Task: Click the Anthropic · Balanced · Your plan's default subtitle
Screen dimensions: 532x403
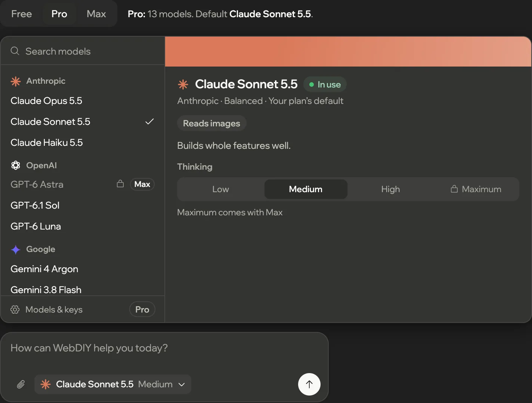Action: pos(260,101)
